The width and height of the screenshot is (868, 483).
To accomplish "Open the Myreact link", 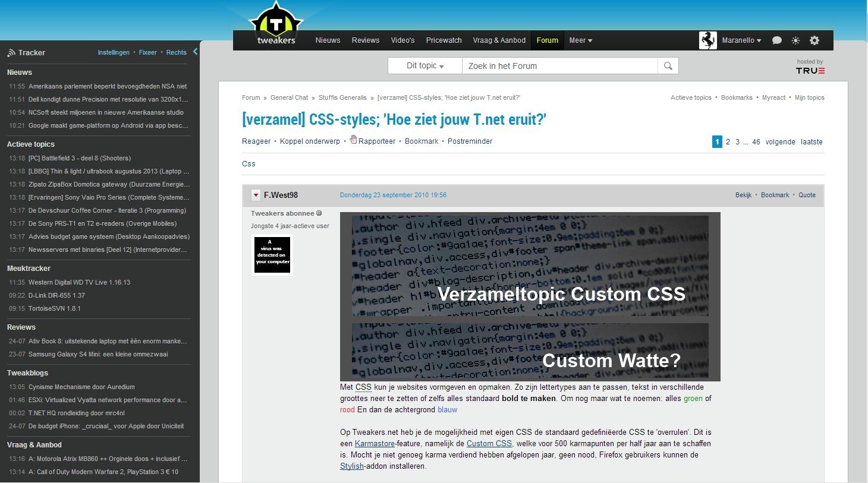I will (x=773, y=97).
